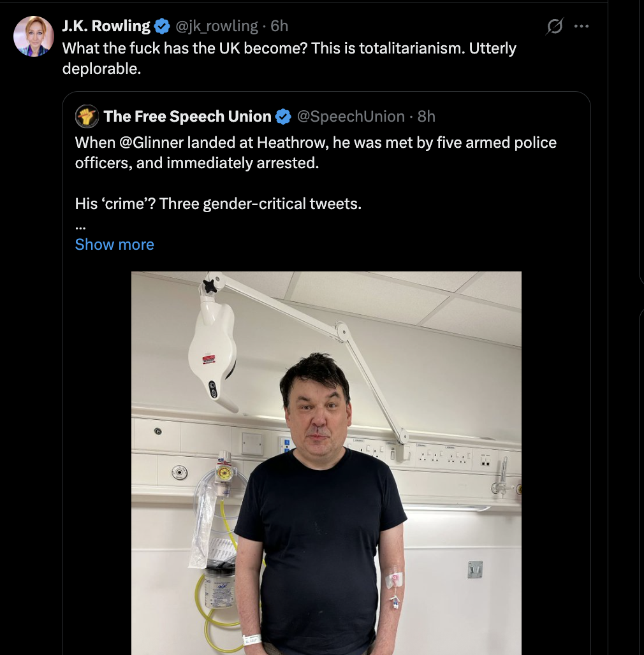Click The Free Speech Union verified badge
Image resolution: width=644 pixels, height=655 pixels.
pos(283,117)
